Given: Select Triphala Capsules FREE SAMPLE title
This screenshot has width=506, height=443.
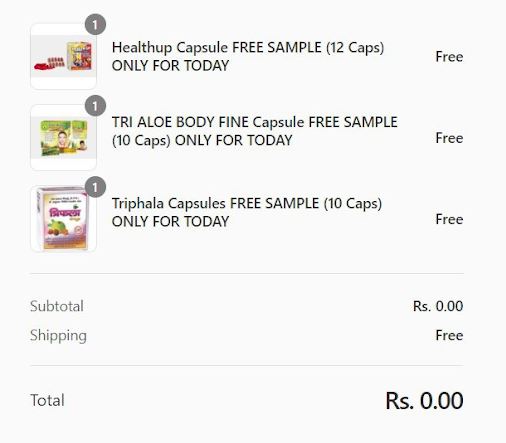Looking at the screenshot, I should tap(247, 212).
